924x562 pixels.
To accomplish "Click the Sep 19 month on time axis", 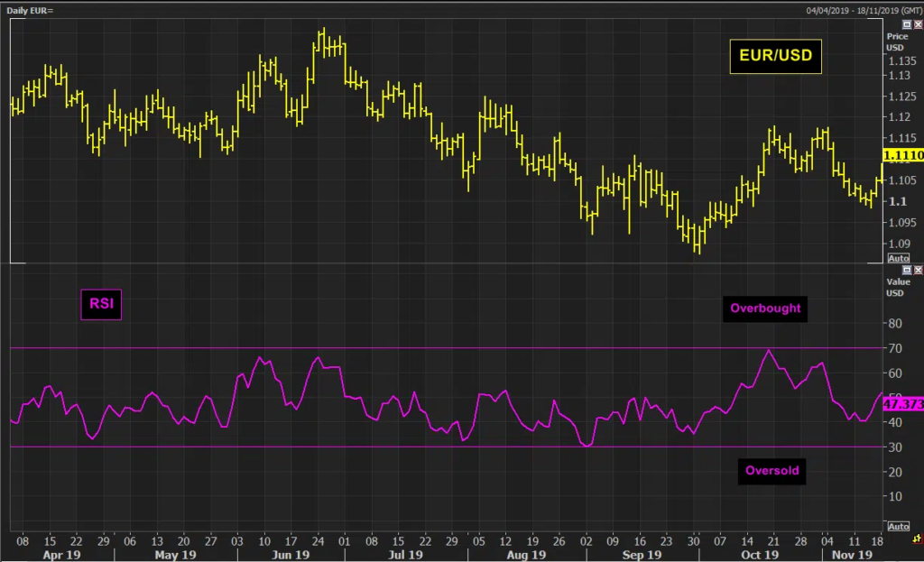I will click(641, 555).
